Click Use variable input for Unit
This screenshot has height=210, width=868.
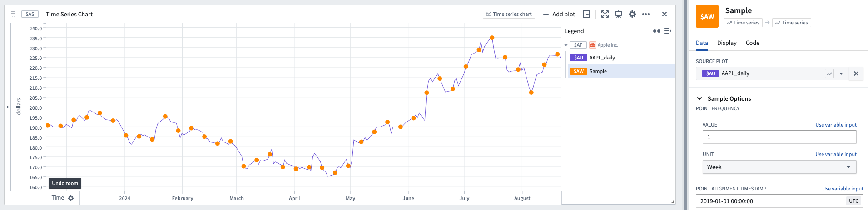[x=836, y=154]
